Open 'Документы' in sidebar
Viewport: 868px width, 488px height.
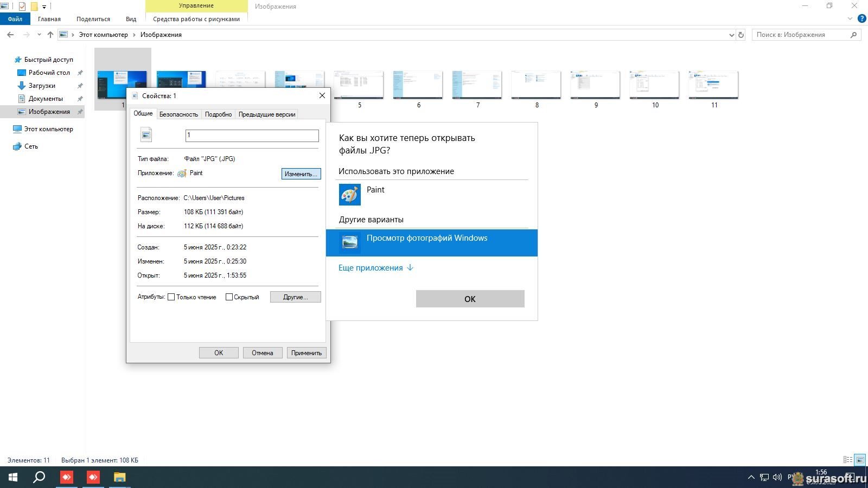tap(46, 99)
